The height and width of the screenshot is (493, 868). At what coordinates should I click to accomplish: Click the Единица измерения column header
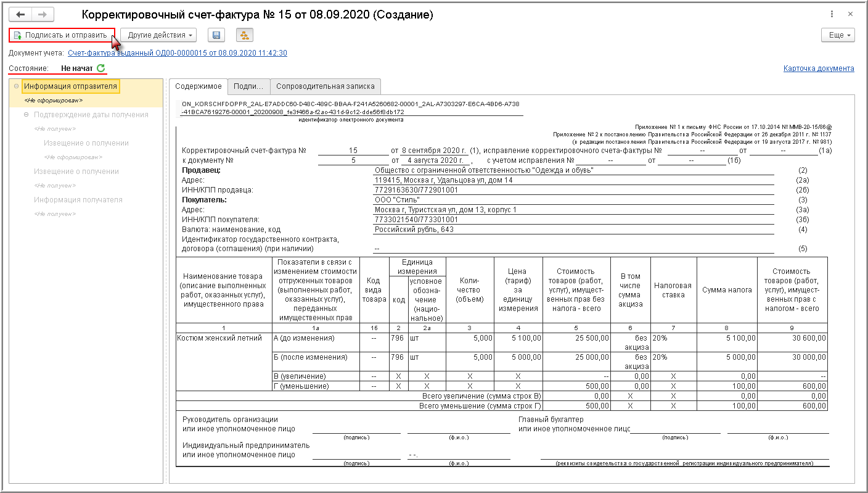417,267
